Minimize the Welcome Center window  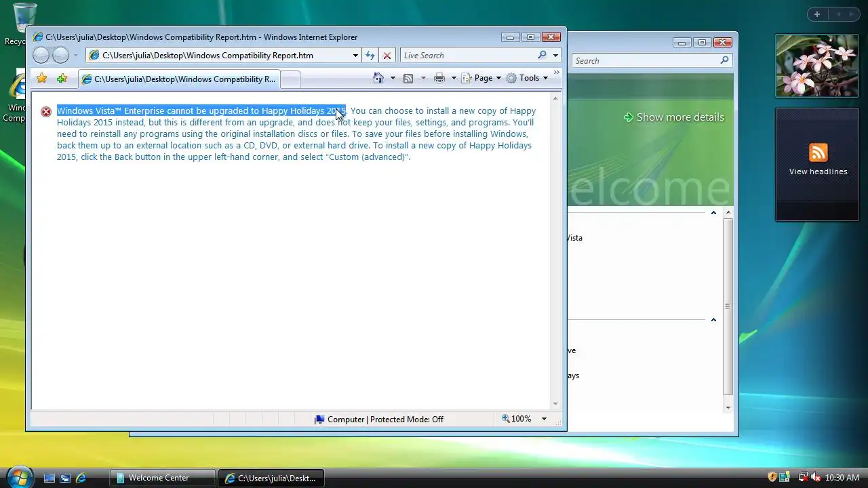[x=682, y=42]
